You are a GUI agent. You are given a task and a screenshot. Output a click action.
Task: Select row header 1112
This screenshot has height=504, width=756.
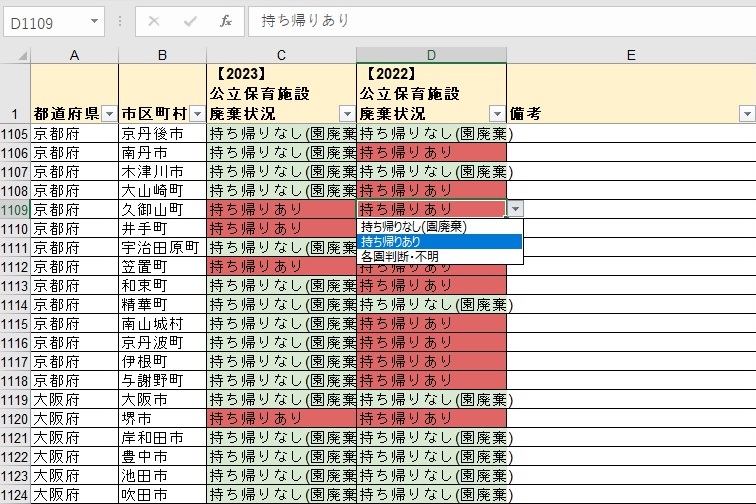click(x=15, y=267)
